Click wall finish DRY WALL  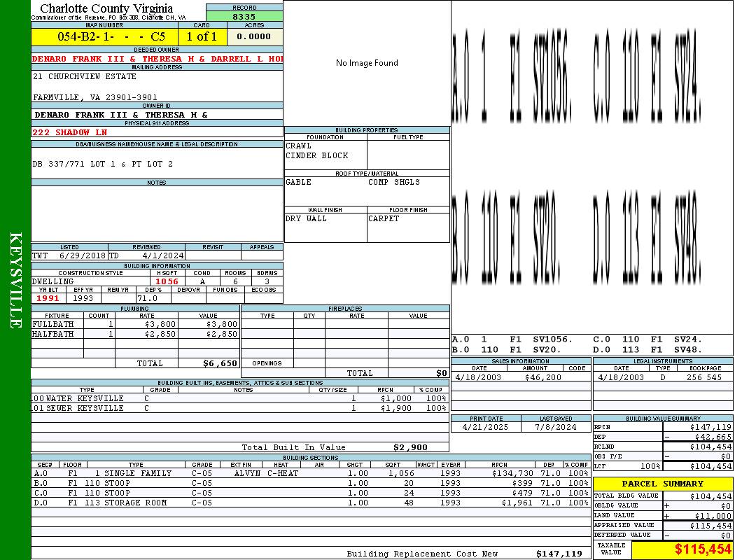(x=306, y=219)
